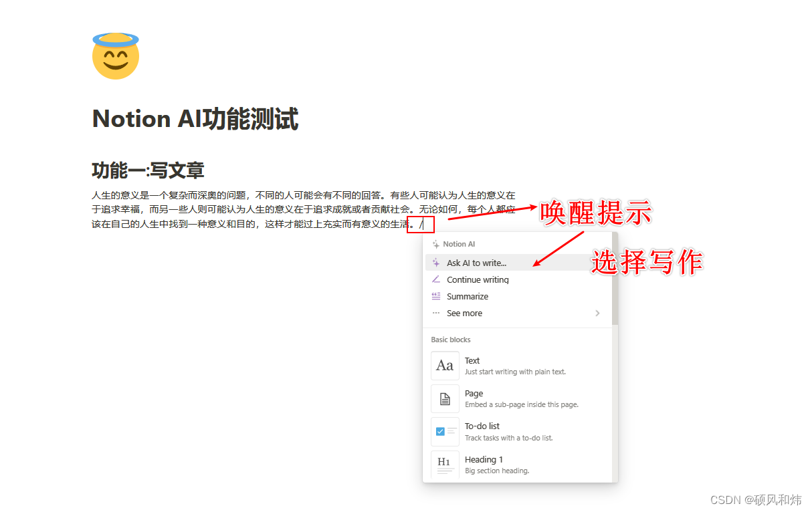Screen dimensions: 812x512
Task: Click description 'Embed a sub-page inside this page.'
Action: 522,404
